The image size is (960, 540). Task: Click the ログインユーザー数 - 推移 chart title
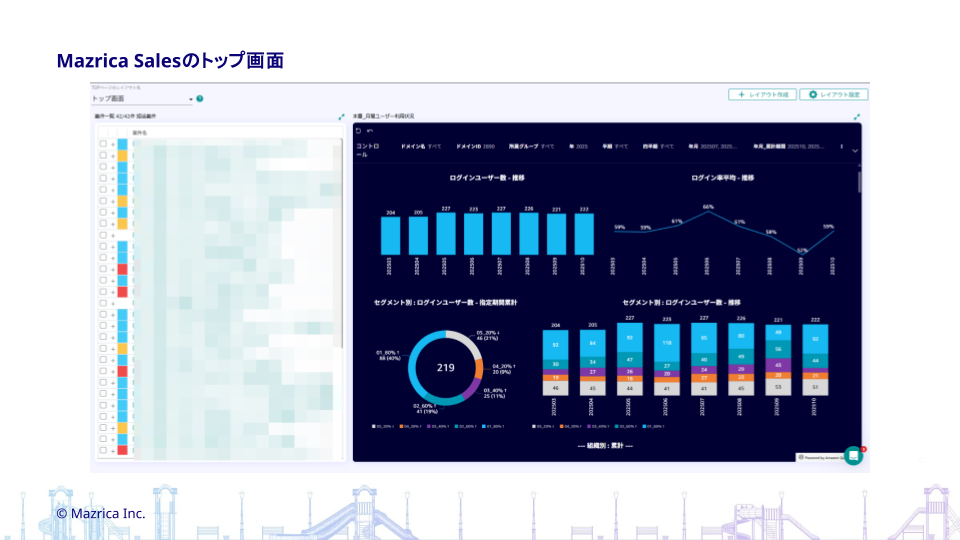coord(487,178)
